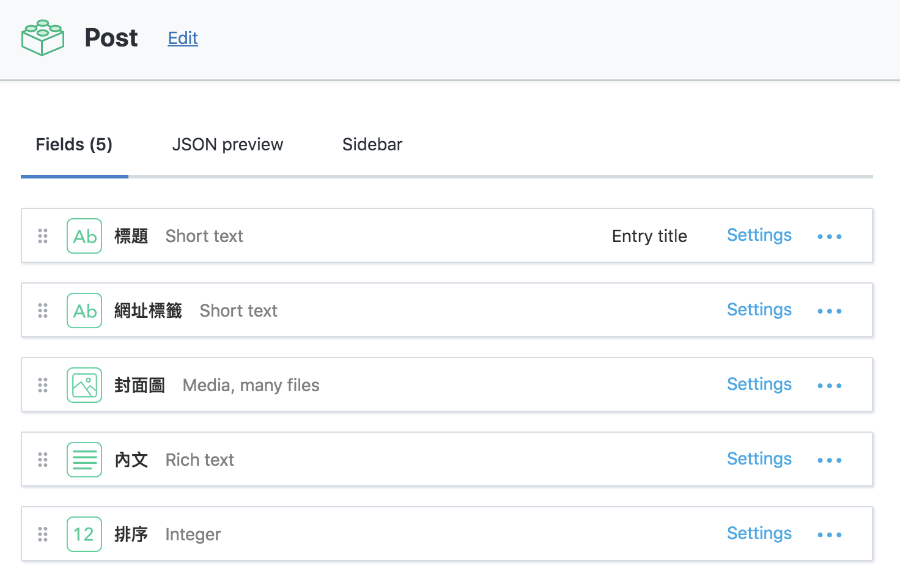Click the drag handle of 封面圖 field
900x588 pixels.
[x=43, y=385]
